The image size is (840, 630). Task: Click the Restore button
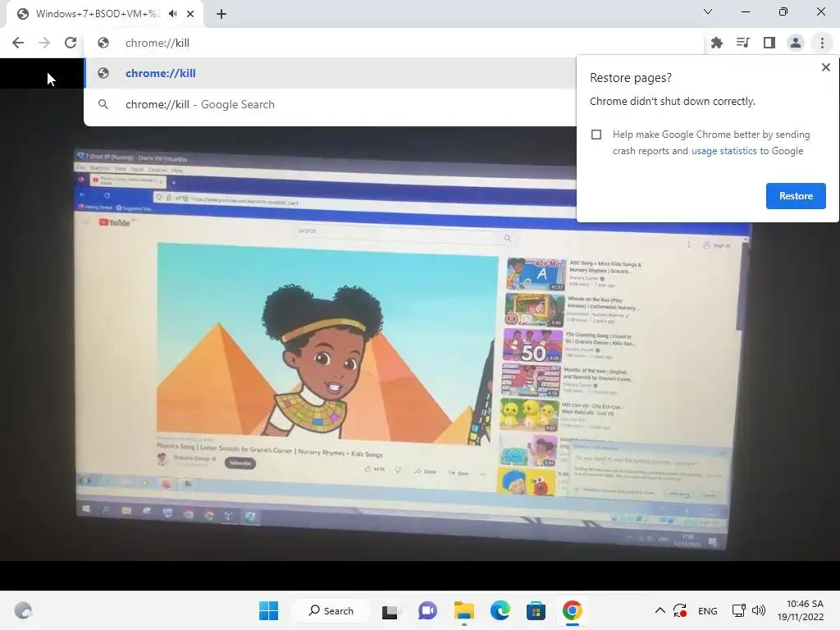tap(796, 196)
